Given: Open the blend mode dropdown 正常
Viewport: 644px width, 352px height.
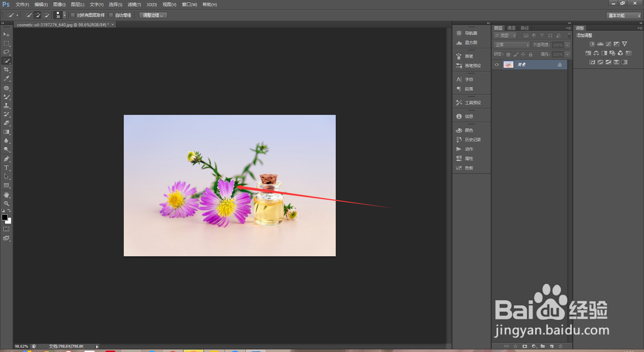Looking at the screenshot, I should pos(512,45).
